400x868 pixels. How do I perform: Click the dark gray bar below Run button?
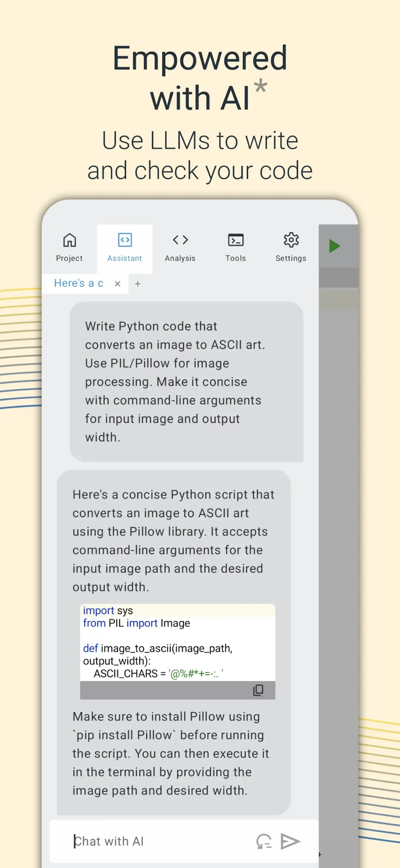pyautogui.click(x=338, y=278)
